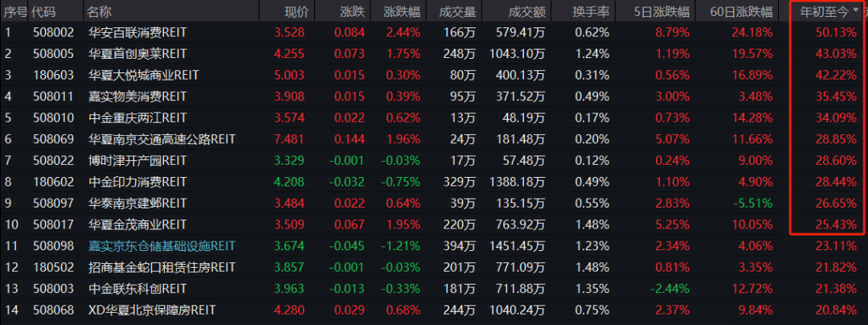Click the 代码 column header

44,12
